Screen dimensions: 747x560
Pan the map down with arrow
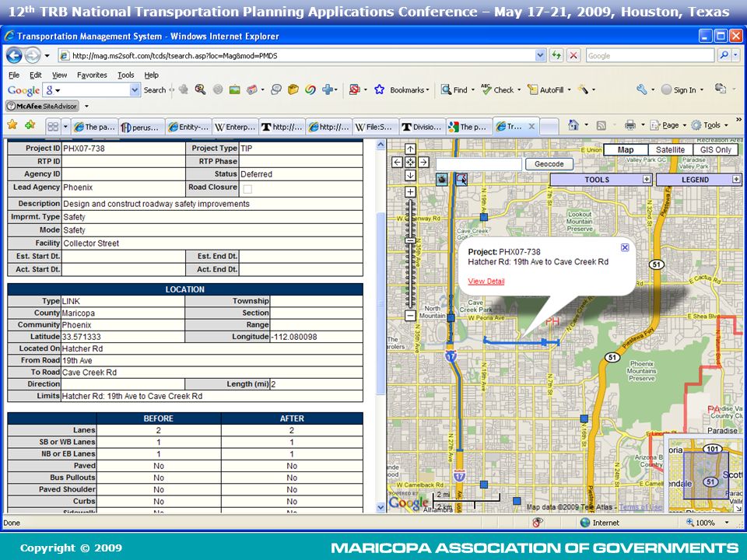click(410, 175)
